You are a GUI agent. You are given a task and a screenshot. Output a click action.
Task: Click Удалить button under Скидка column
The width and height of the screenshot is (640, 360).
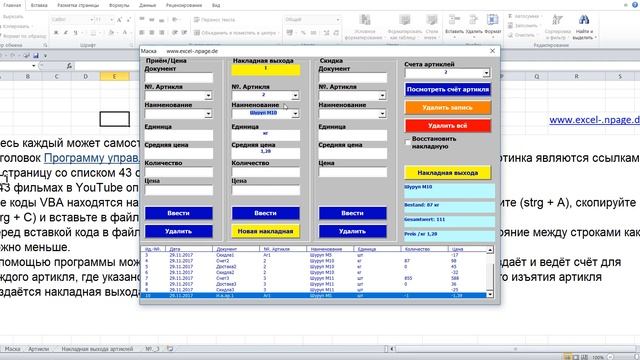[352, 231]
